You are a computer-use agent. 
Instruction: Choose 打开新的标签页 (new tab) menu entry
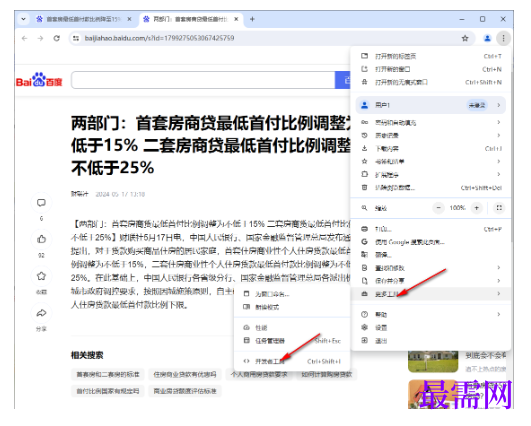coord(431,56)
